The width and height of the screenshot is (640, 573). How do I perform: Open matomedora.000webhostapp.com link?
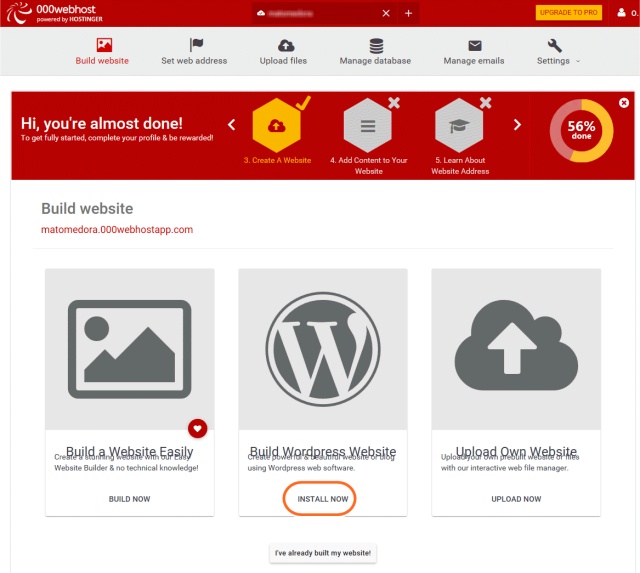[x=117, y=229]
